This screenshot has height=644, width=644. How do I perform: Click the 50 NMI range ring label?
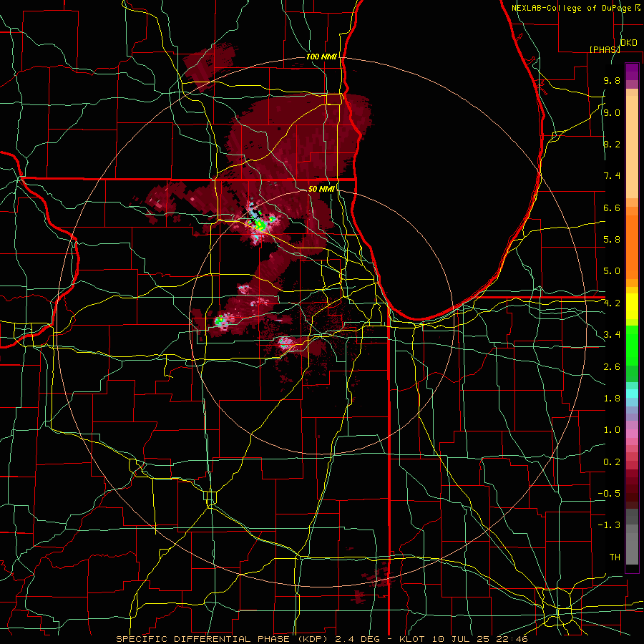tap(321, 189)
